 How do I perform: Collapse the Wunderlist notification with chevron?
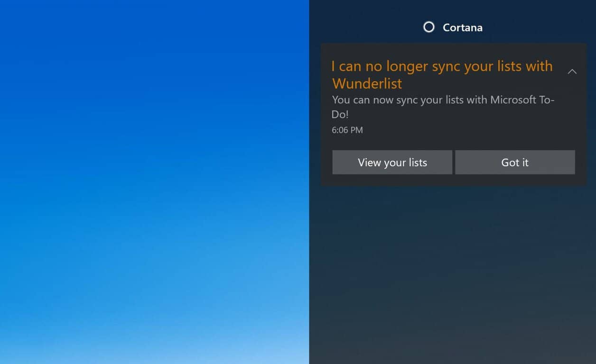point(572,72)
